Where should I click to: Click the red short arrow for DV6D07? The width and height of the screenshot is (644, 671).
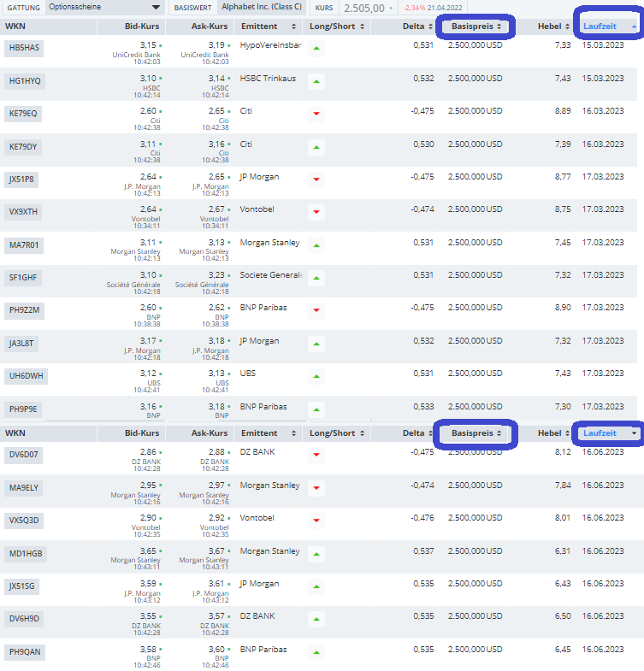(x=316, y=455)
